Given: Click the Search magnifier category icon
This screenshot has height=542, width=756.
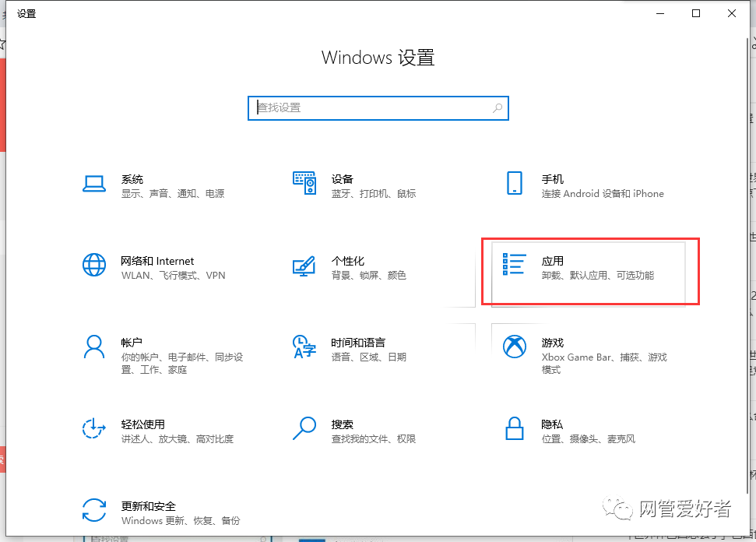Looking at the screenshot, I should (304, 428).
